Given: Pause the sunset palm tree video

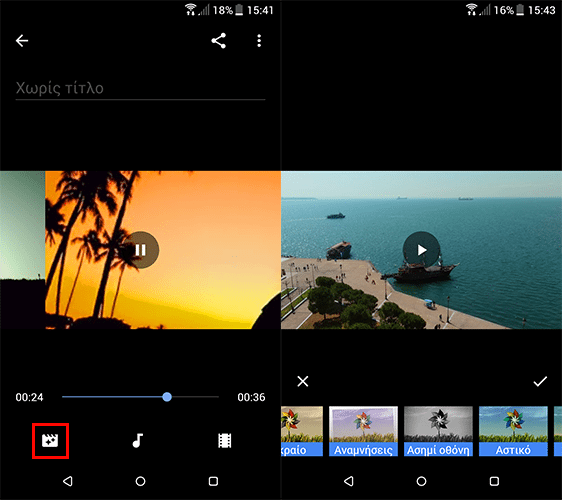Looking at the screenshot, I should point(140,250).
